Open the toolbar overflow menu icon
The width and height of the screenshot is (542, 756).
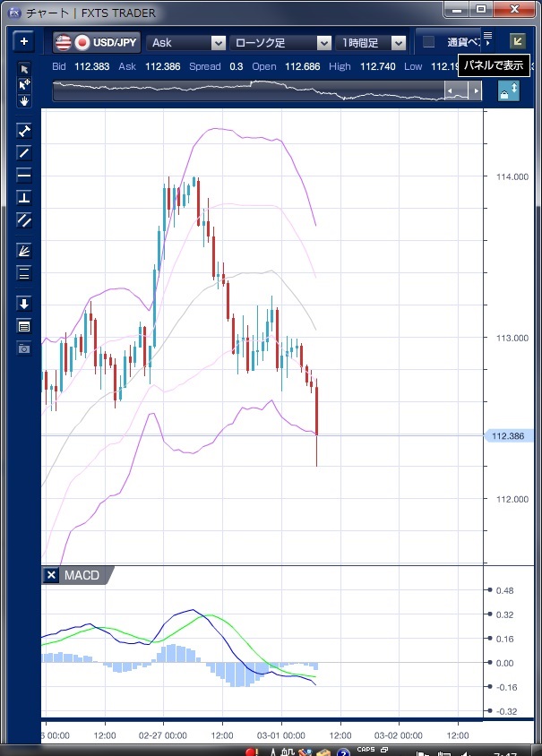(x=487, y=37)
